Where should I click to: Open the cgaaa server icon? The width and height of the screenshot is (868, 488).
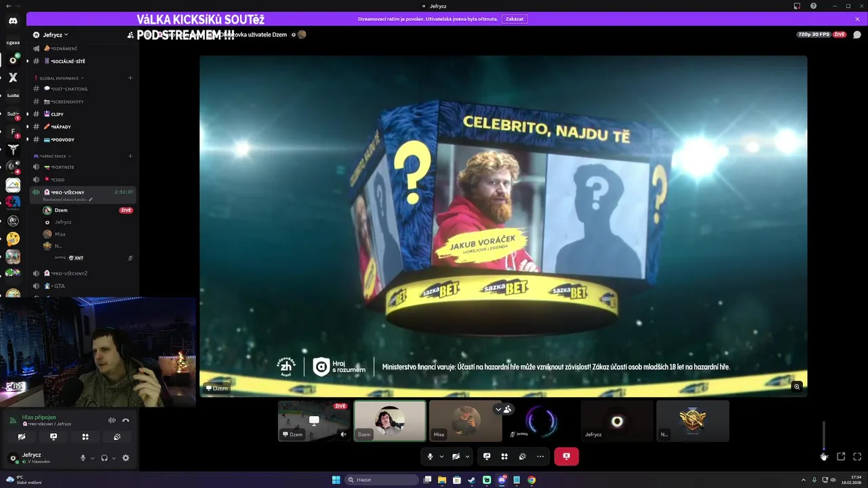click(x=13, y=42)
